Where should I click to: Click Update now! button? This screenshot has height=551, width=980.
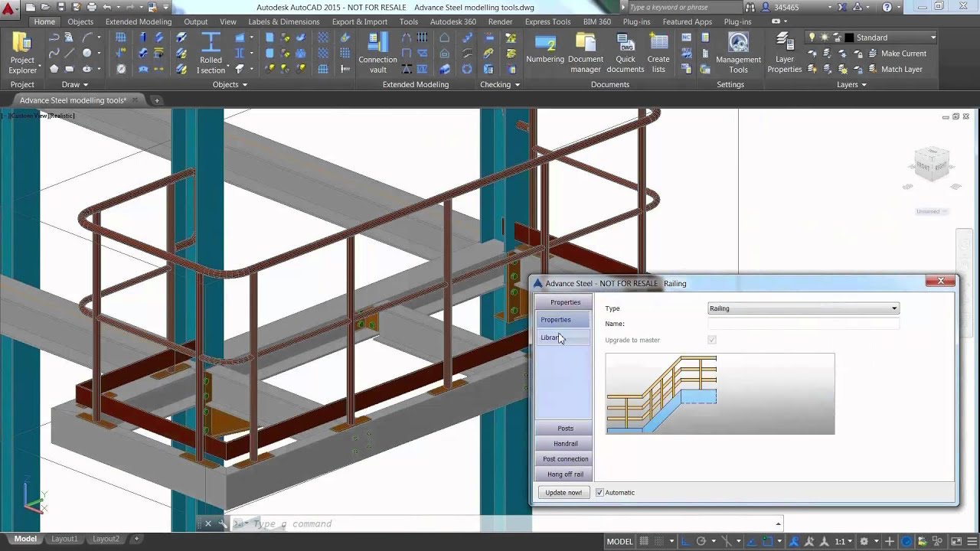[563, 492]
